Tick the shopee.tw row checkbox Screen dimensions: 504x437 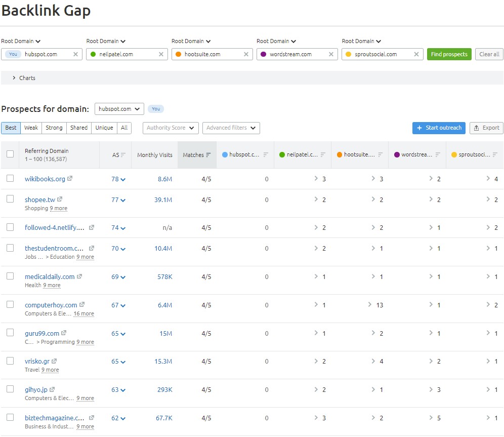(10, 198)
